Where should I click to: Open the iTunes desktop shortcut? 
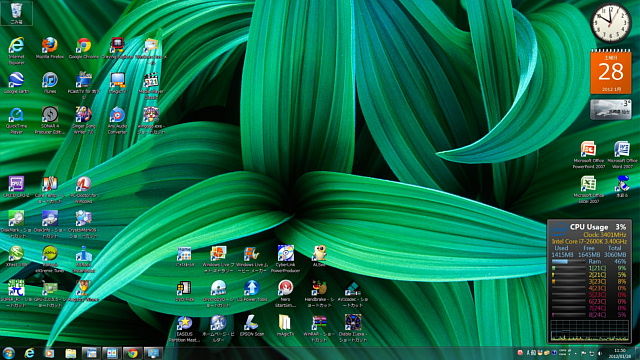[50, 82]
